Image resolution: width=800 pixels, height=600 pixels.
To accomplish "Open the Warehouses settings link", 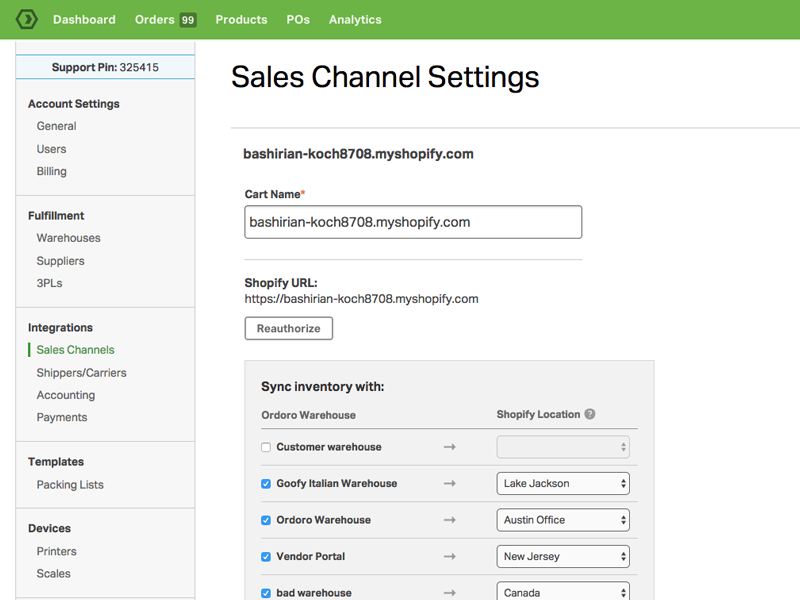I will tap(68, 238).
